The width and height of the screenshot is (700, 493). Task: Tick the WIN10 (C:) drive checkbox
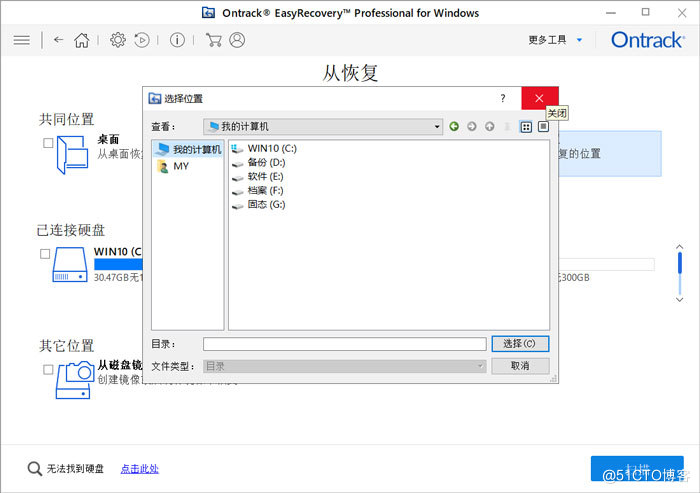coord(45,254)
